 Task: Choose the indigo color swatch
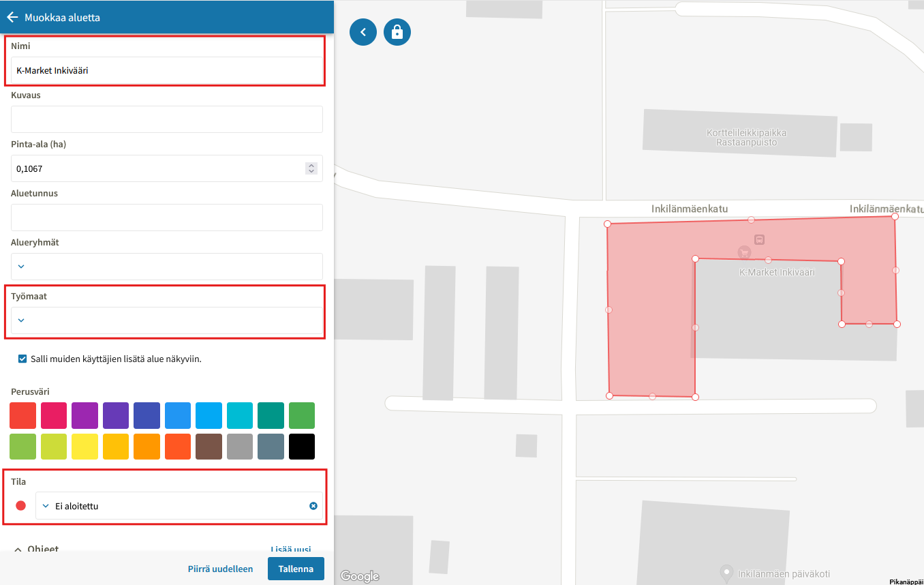coord(147,415)
